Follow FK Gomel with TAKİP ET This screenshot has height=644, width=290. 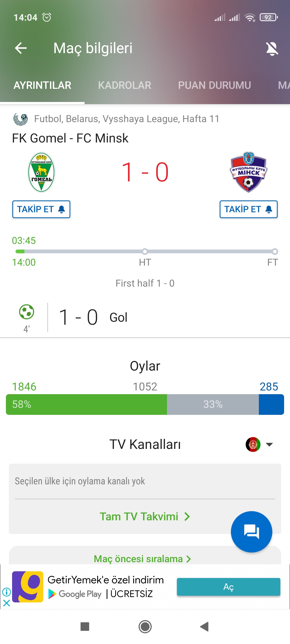[x=41, y=209]
